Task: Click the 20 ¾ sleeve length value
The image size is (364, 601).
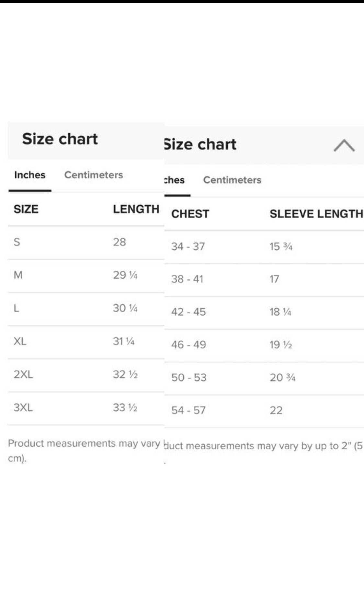Action: [282, 378]
